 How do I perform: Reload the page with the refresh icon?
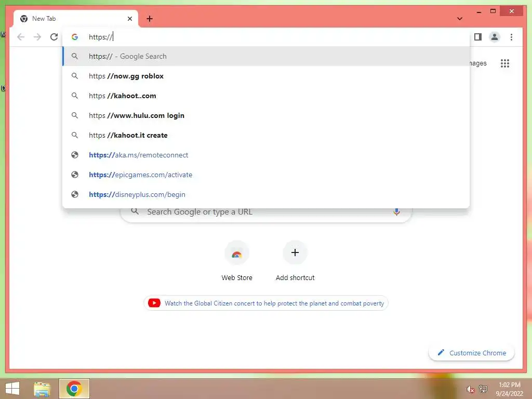[54, 37]
